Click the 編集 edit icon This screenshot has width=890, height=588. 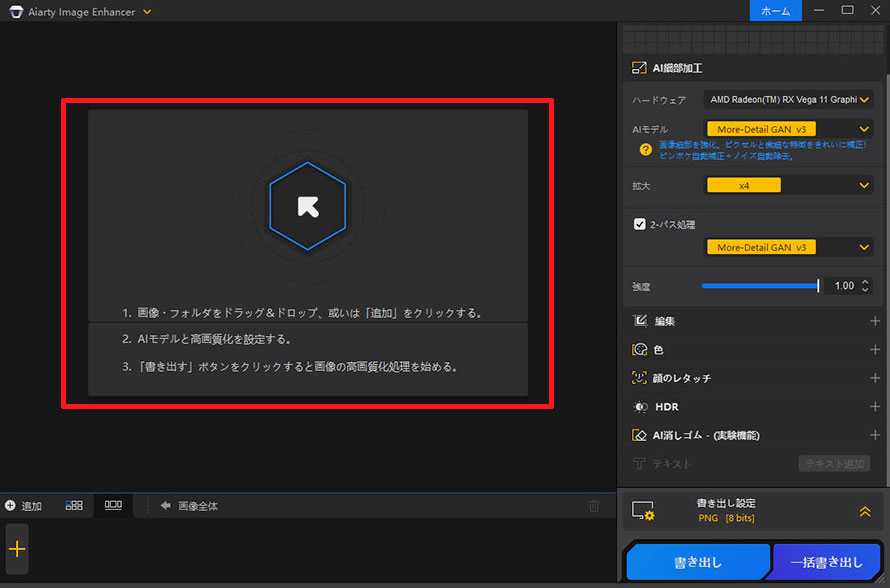640,321
